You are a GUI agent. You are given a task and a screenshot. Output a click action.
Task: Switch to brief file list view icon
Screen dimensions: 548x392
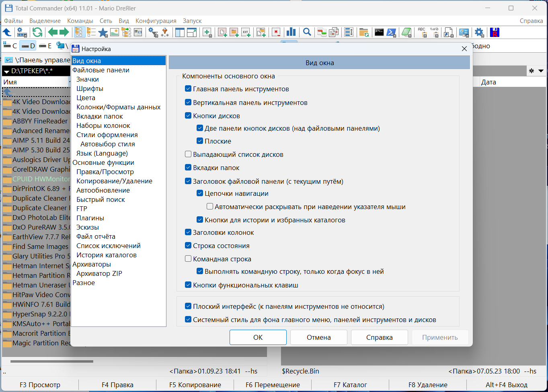[x=79, y=32]
